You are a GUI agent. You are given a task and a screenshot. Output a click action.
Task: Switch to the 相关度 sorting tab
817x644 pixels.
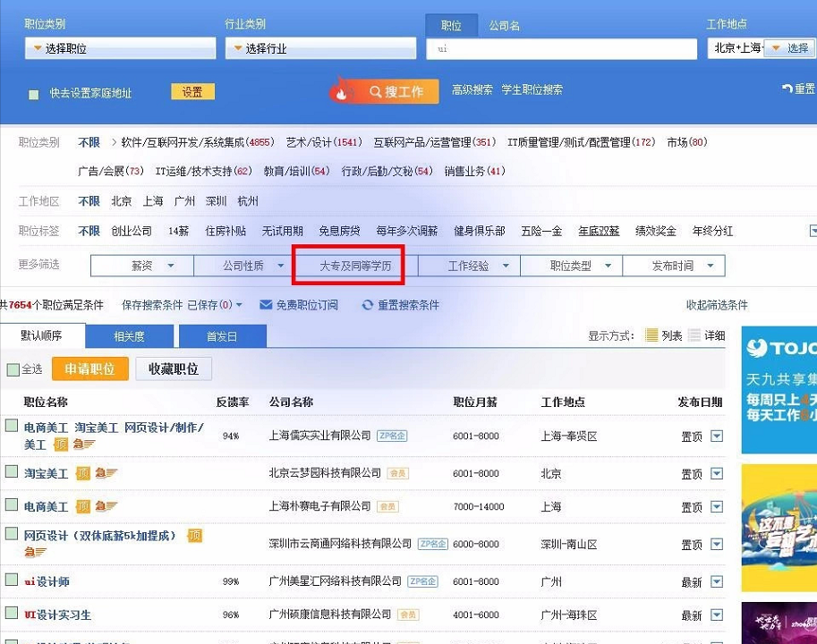[128, 336]
